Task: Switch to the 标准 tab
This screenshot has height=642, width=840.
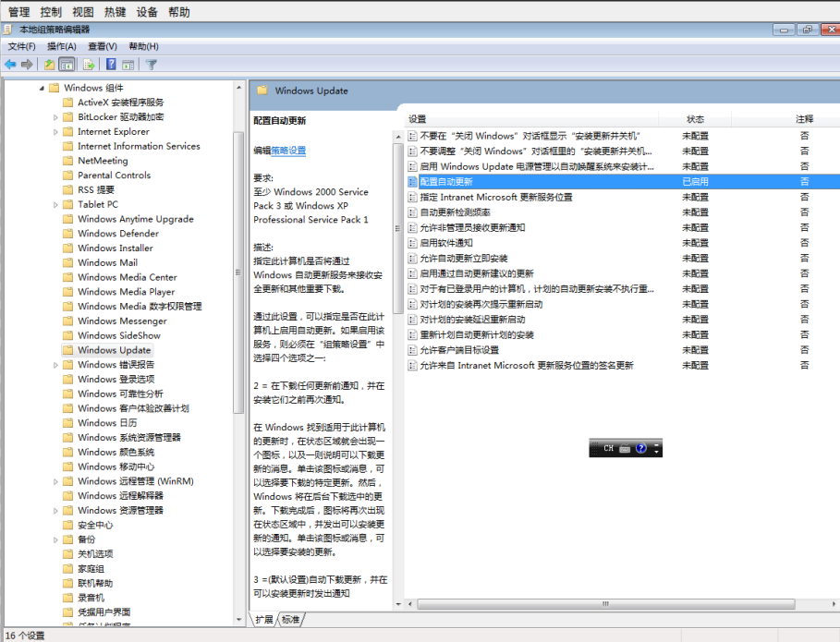Action: [291, 620]
